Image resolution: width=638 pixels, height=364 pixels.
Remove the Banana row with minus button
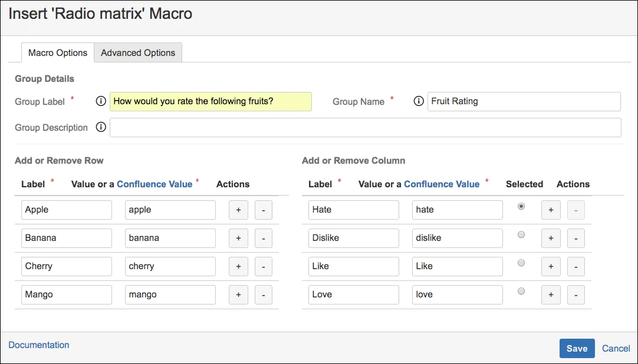[x=264, y=238]
